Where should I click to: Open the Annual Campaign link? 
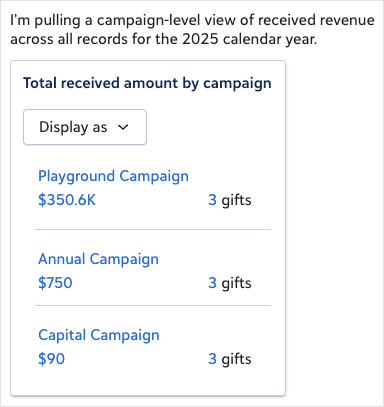pos(98,259)
